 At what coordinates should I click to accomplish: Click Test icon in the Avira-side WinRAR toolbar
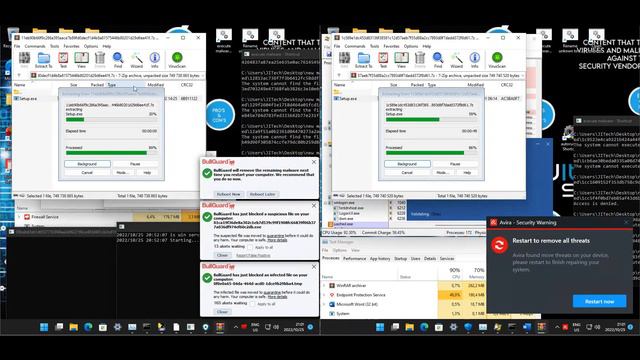pos(383,60)
